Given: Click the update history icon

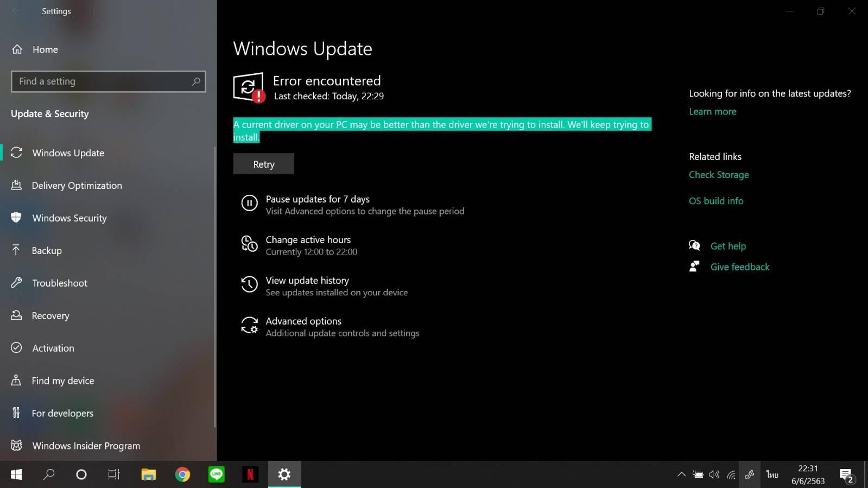Looking at the screenshot, I should [249, 284].
